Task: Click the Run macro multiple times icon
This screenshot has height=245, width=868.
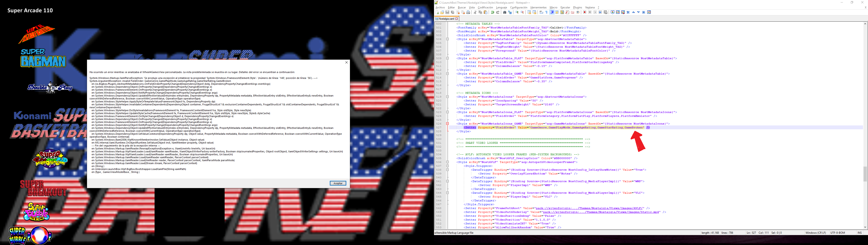Action: pos(600,12)
